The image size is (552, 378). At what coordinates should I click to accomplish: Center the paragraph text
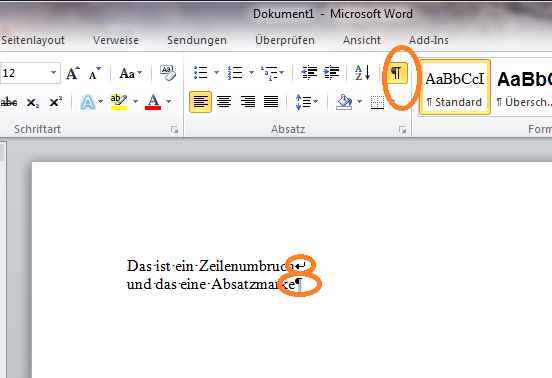224,102
